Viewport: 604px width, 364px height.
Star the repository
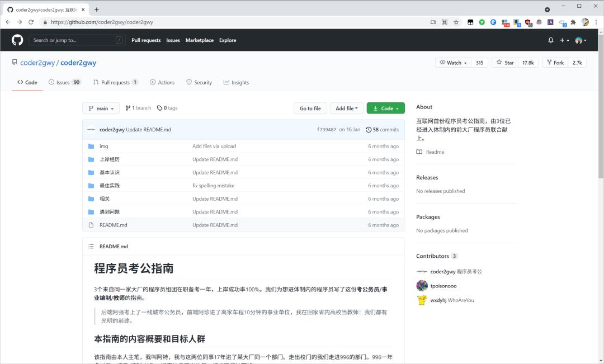point(505,63)
